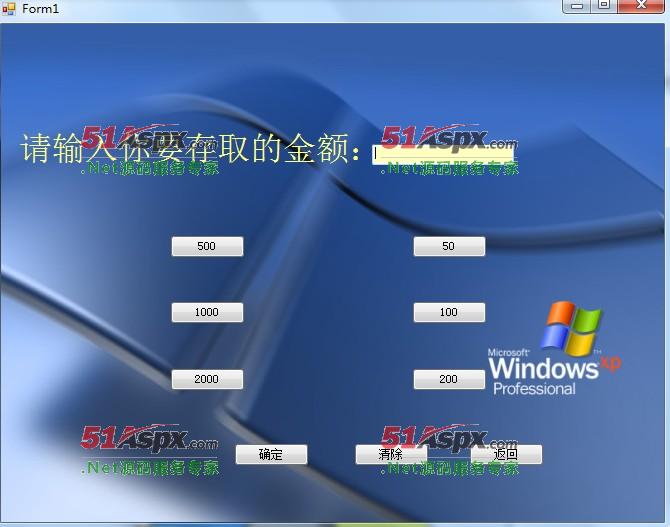Choose the 200 amount button
Image resolution: width=670 pixels, height=527 pixels.
pos(449,379)
